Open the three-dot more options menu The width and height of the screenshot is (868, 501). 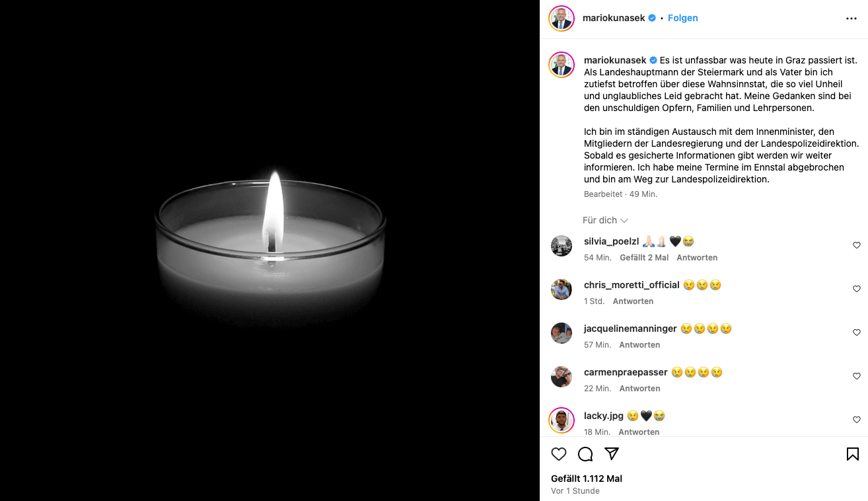(x=851, y=19)
